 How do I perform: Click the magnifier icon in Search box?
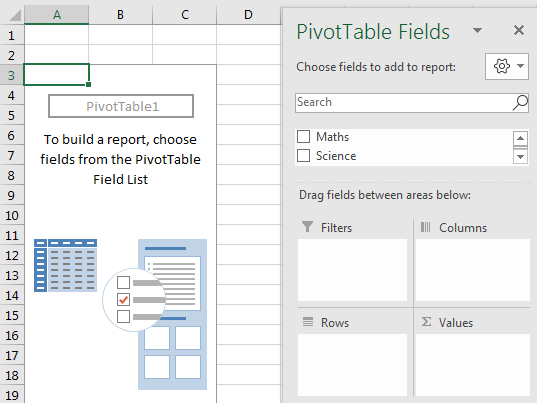pos(520,102)
